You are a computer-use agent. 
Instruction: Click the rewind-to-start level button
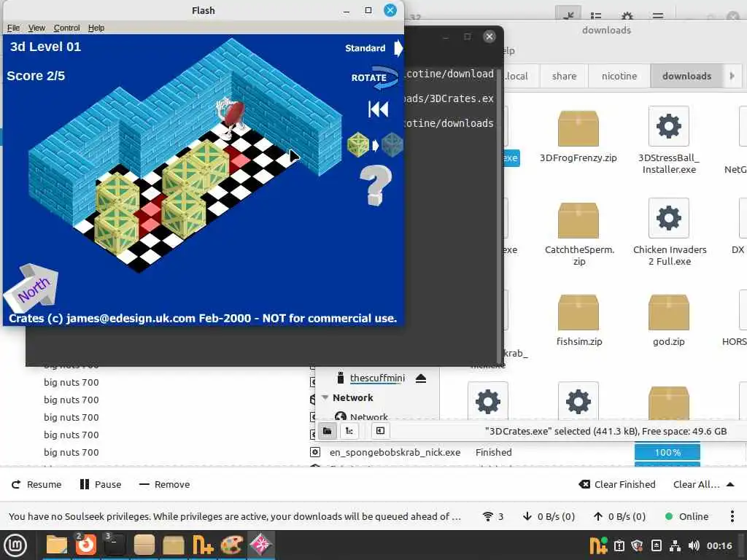pos(379,109)
